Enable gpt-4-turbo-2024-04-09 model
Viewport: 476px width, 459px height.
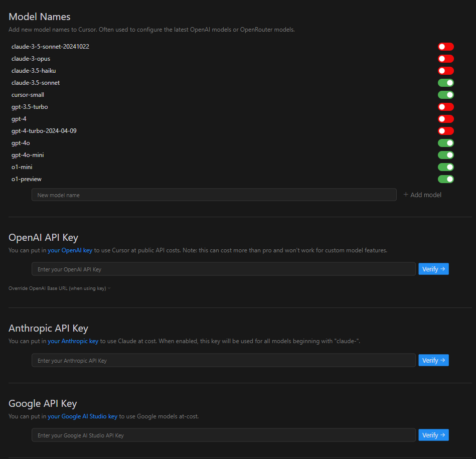click(445, 131)
